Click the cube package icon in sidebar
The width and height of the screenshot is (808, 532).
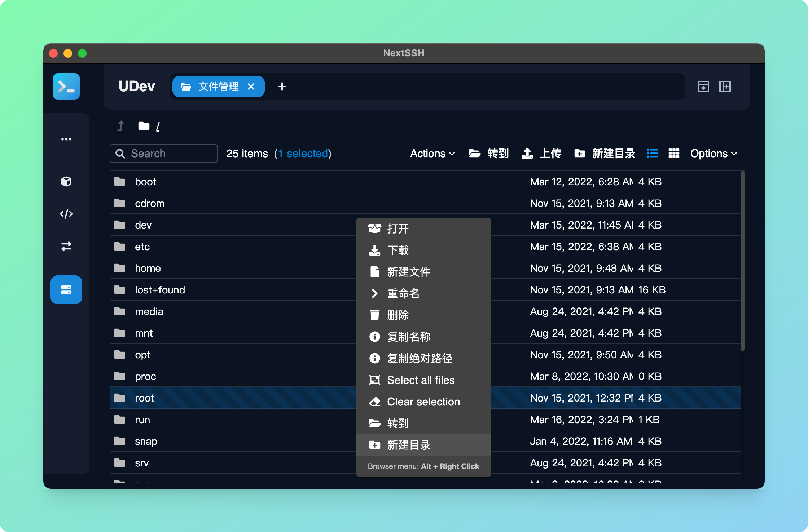66,181
